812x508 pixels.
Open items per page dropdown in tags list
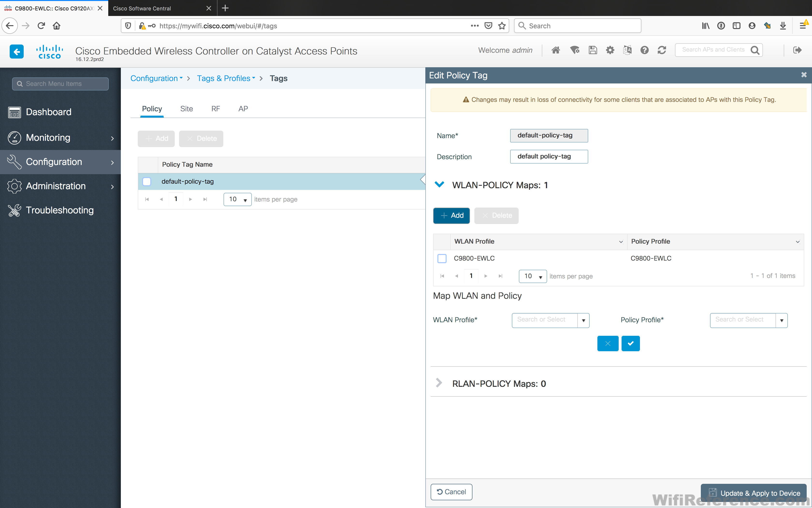click(238, 199)
